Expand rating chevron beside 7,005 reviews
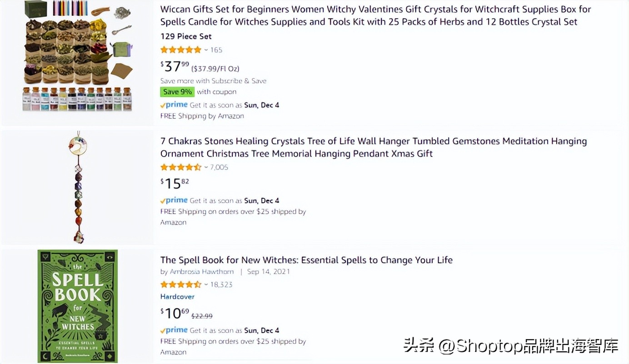This screenshot has width=629, height=364. pyautogui.click(x=206, y=167)
